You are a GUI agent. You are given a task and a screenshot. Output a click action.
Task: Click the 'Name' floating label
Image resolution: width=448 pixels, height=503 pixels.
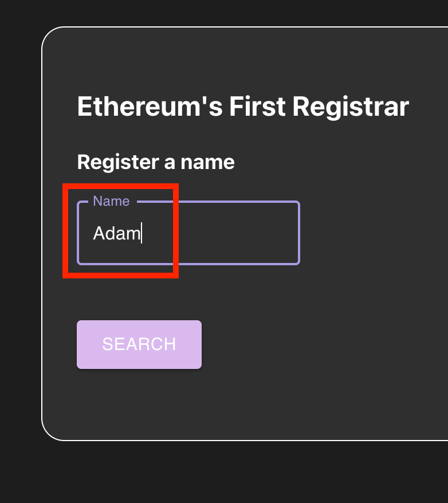pos(111,201)
